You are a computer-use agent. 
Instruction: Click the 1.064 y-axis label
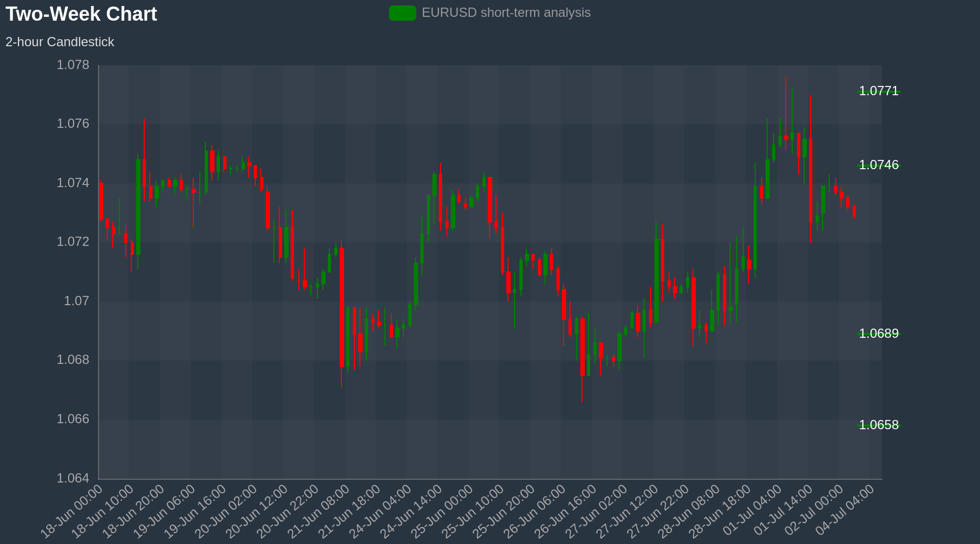(73, 478)
